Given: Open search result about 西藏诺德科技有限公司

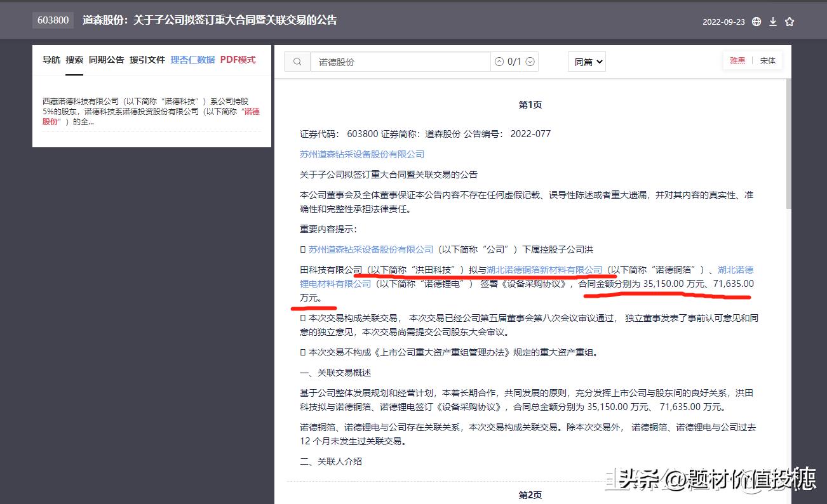Looking at the screenshot, I should coord(151,111).
